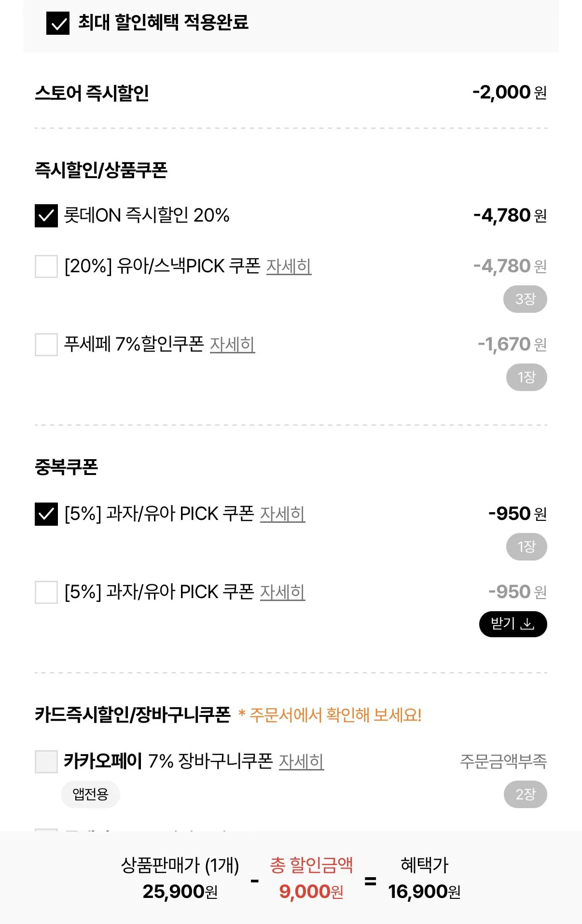View 자세히 for the unclaimed 과자/유아 PICK 쿠폰
The width and height of the screenshot is (582, 924).
point(282,592)
